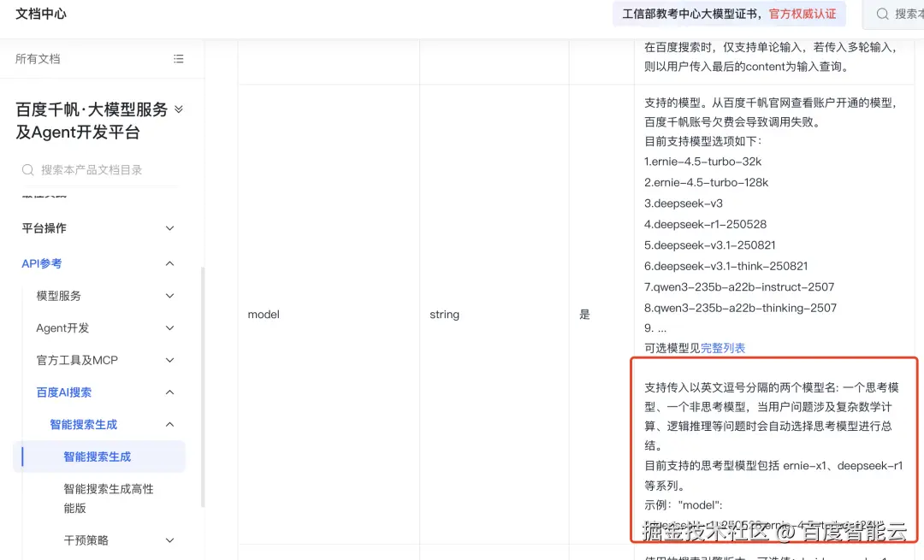Click 目前支持模型选项如下 text line
This screenshot has height=560, width=924.
pyautogui.click(x=703, y=141)
